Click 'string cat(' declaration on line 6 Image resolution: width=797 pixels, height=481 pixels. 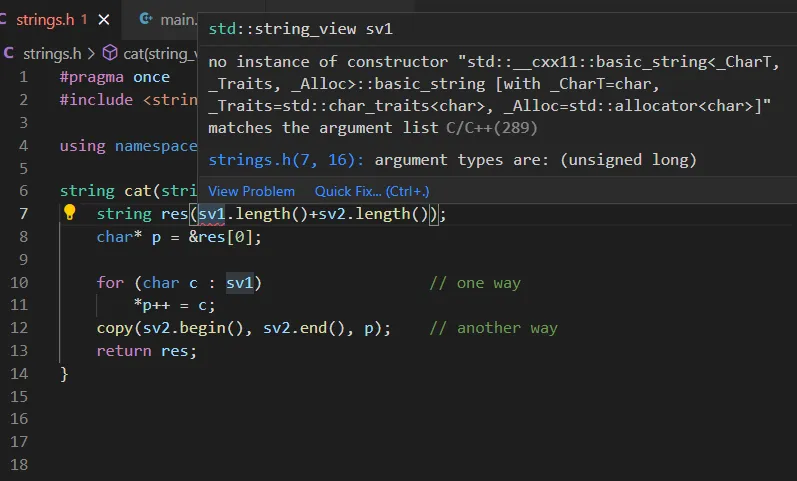pyautogui.click(x=109, y=191)
